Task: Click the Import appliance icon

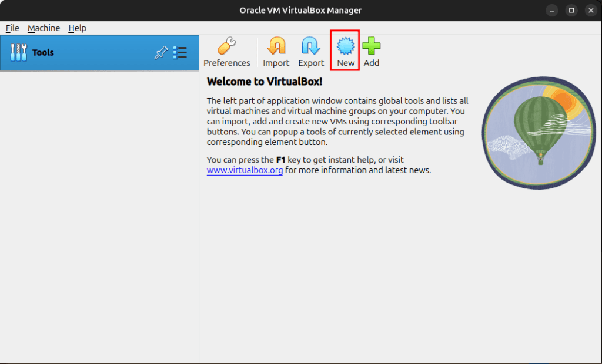Action: [276, 46]
